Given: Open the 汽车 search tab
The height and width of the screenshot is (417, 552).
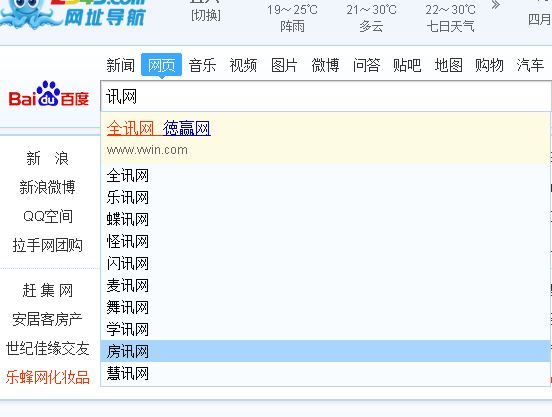Looking at the screenshot, I should [531, 65].
